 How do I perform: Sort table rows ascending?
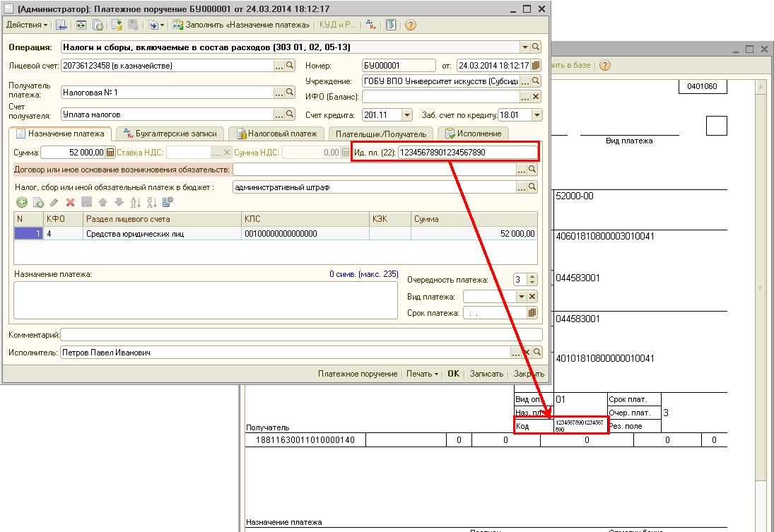point(136,202)
